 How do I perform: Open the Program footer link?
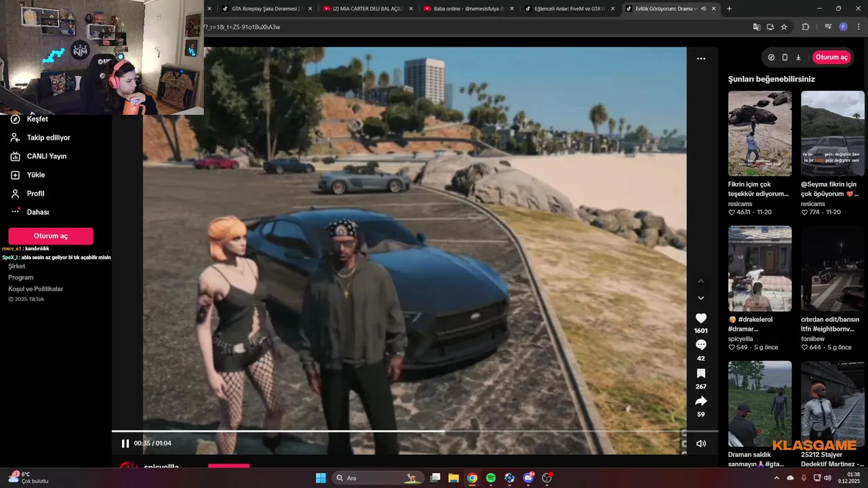pos(21,277)
